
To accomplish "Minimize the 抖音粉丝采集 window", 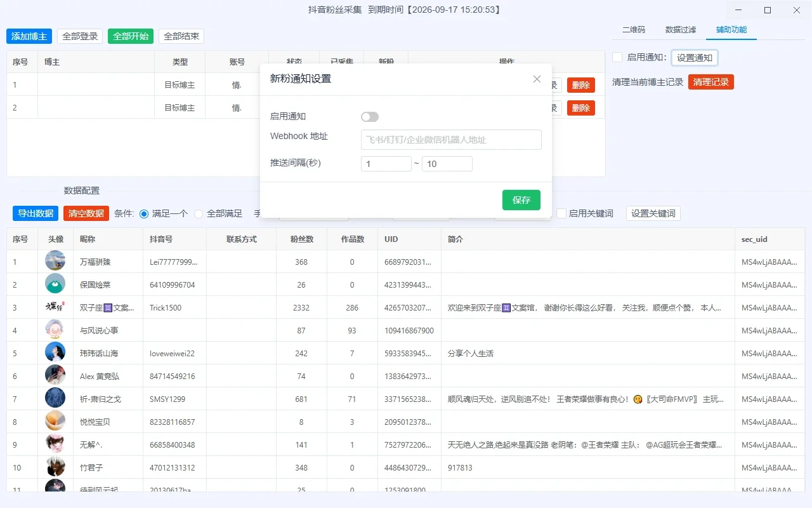I will (x=738, y=10).
